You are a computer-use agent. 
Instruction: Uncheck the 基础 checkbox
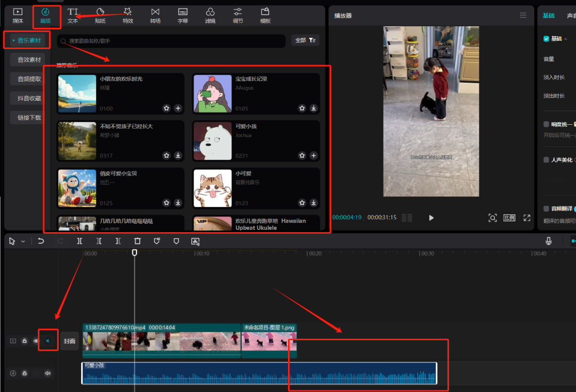[546, 38]
